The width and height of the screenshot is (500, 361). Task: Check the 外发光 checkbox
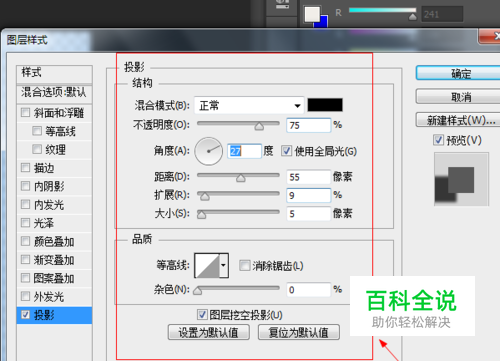25,296
